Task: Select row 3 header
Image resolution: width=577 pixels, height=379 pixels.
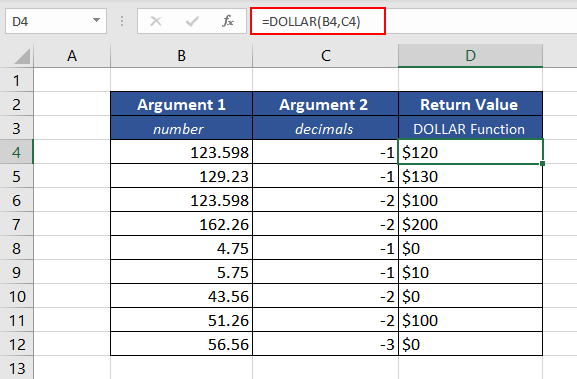Action: click(x=17, y=128)
